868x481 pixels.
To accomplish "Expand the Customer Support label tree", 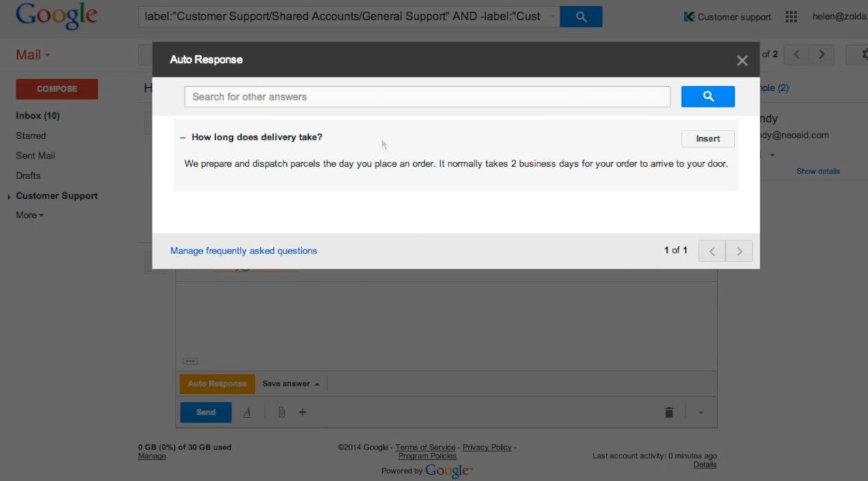I will 9,197.
